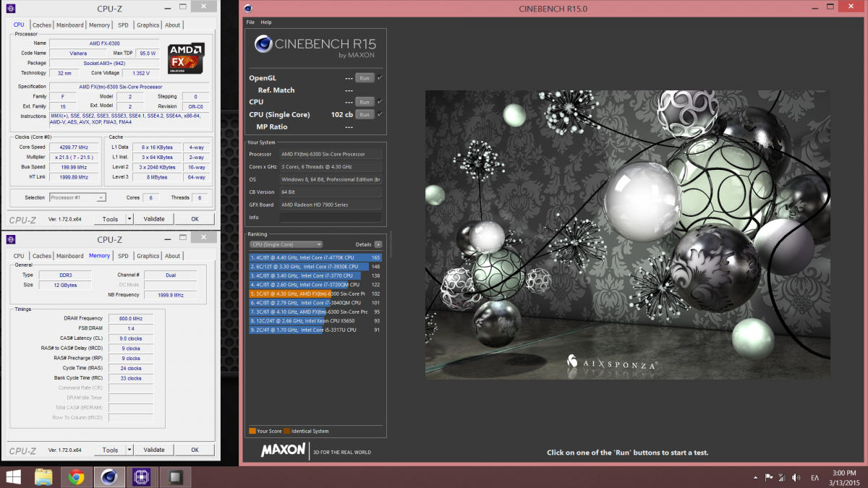Select ranking row Intel Xeon CPU X5650
The width and height of the screenshot is (868, 488).
315,321
